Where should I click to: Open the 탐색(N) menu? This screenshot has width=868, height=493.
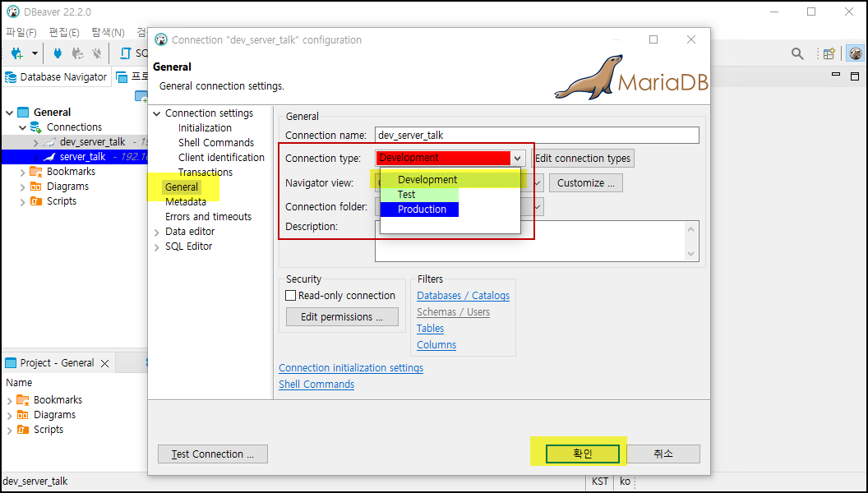coord(108,32)
